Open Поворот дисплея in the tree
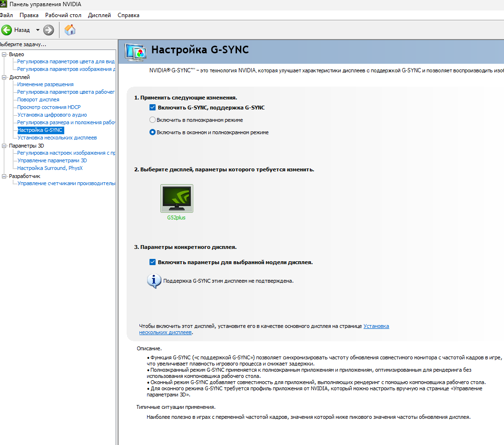 coord(38,99)
